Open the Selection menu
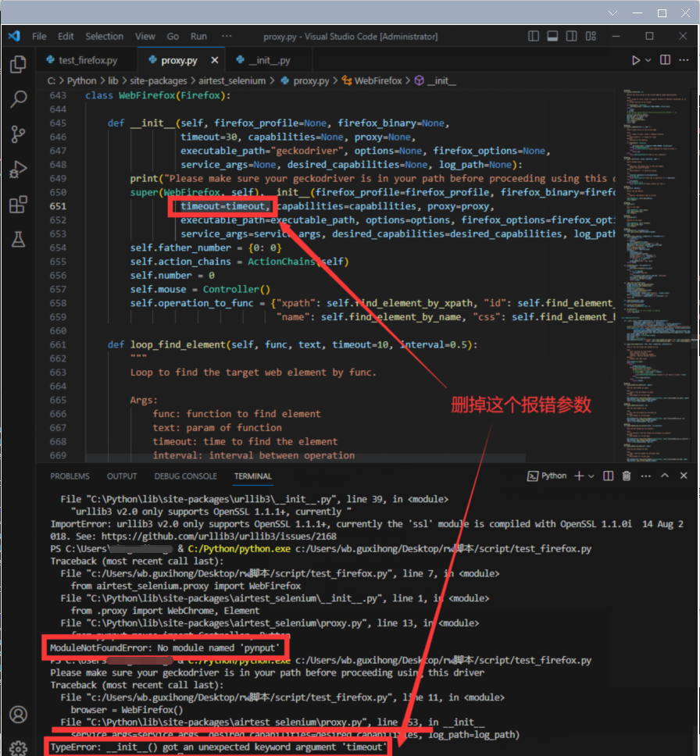This screenshot has width=700, height=756. (x=104, y=36)
